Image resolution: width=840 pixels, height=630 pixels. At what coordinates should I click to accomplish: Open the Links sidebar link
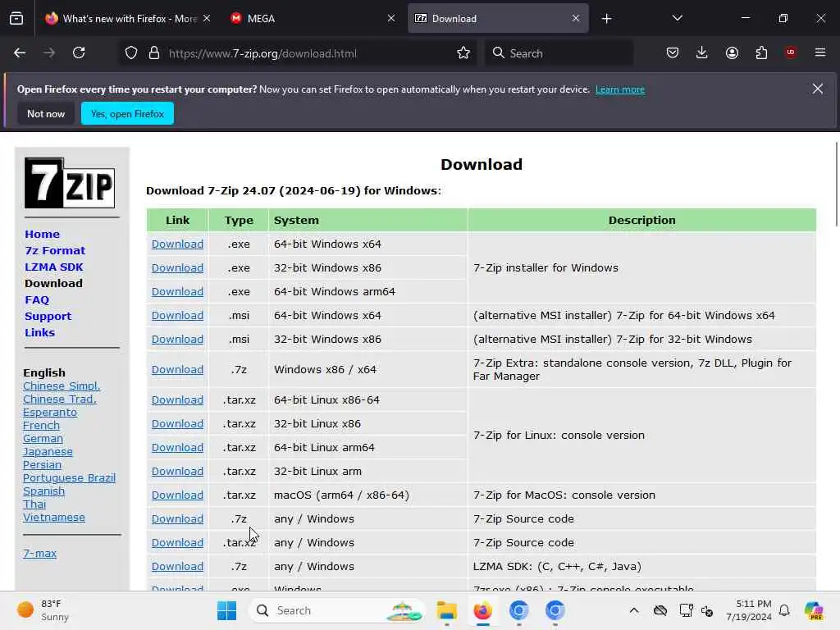(x=39, y=332)
